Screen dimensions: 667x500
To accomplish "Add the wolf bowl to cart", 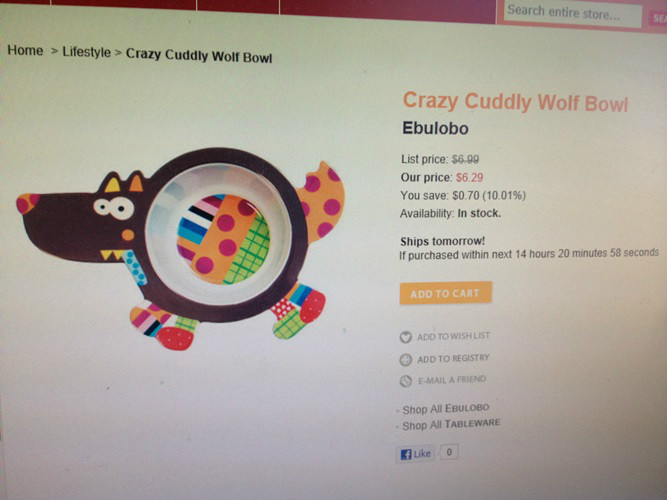I will [x=445, y=293].
